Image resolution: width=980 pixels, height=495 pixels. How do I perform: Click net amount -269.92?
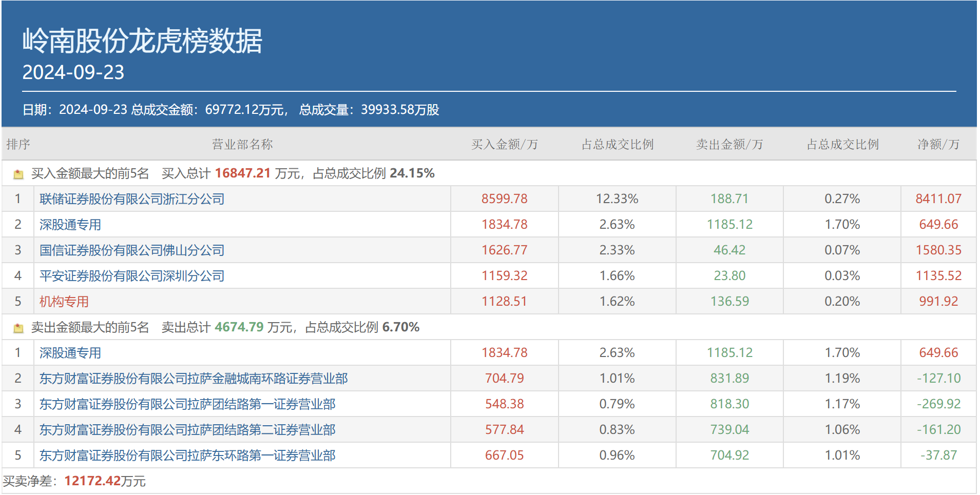(x=938, y=404)
